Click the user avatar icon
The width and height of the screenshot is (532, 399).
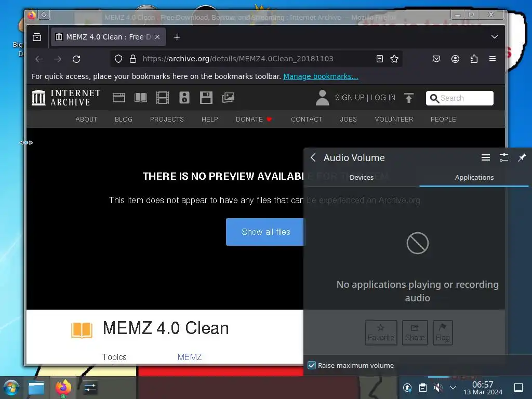(x=322, y=98)
